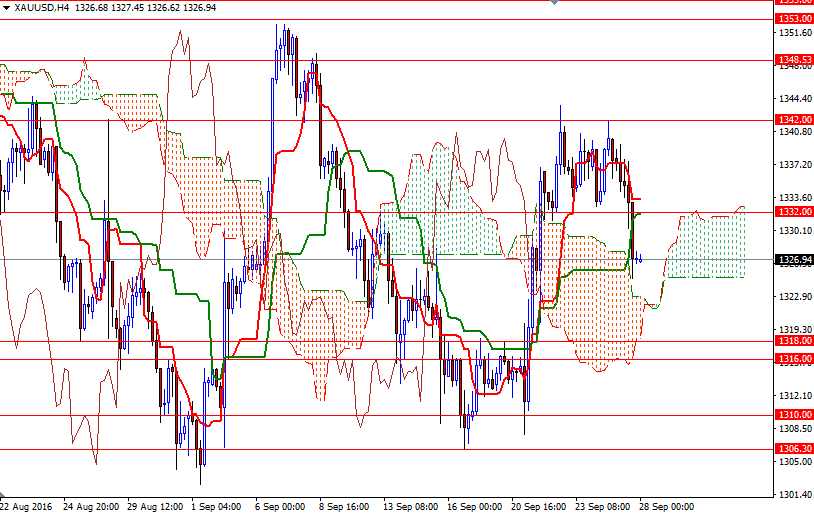Click the 1 Sep 04:00 time axis label
This screenshot has height=514, width=814.
[215, 507]
